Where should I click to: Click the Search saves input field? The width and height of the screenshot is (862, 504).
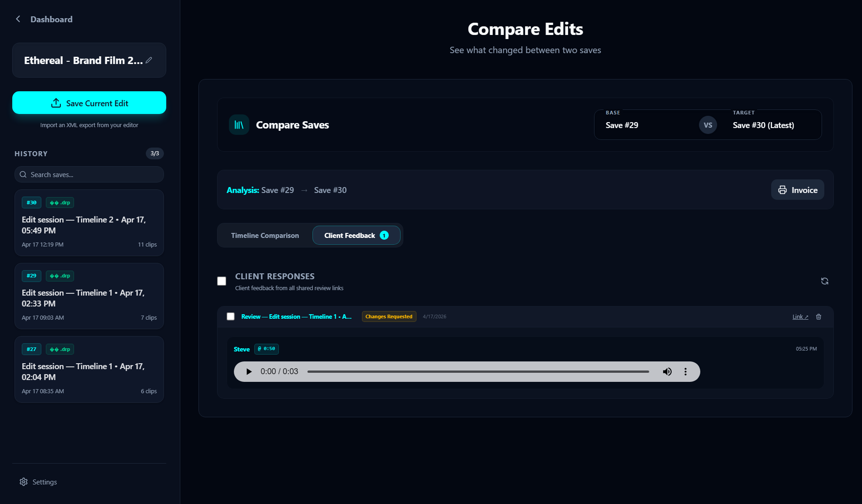(x=89, y=174)
